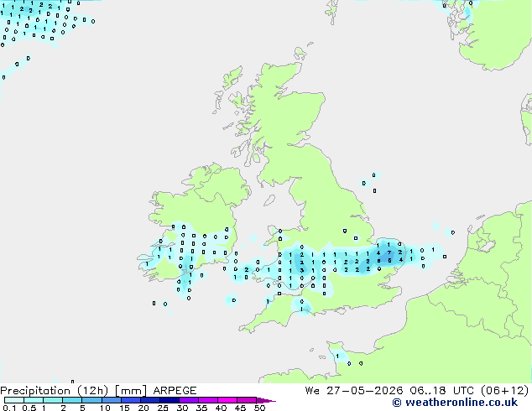The height and width of the screenshot is (411, 532).
Task: Pick the 45–50 mm legend swatch
Action: pos(247,400)
